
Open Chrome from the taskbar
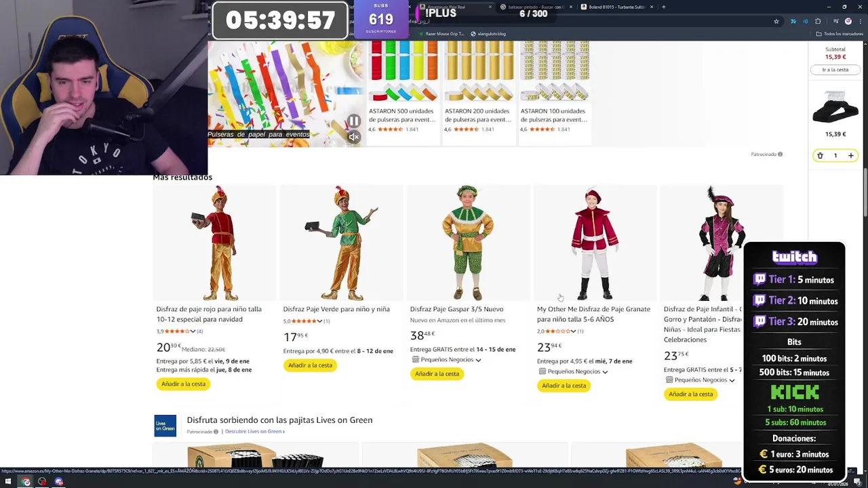click(26, 482)
